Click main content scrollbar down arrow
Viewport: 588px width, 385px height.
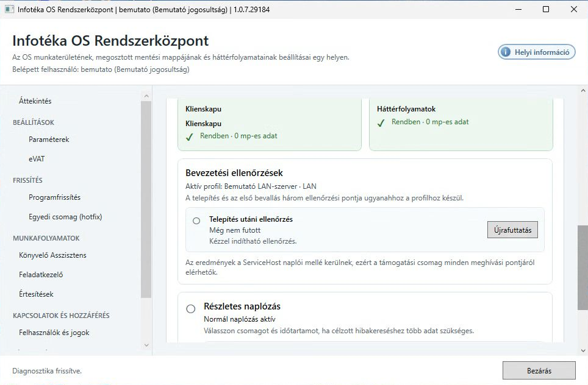pos(583,350)
